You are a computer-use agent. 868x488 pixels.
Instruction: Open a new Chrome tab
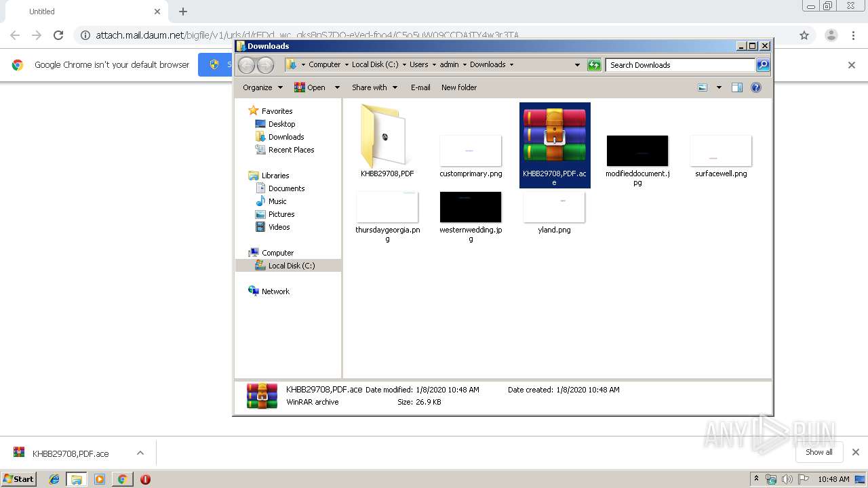[x=183, y=12]
